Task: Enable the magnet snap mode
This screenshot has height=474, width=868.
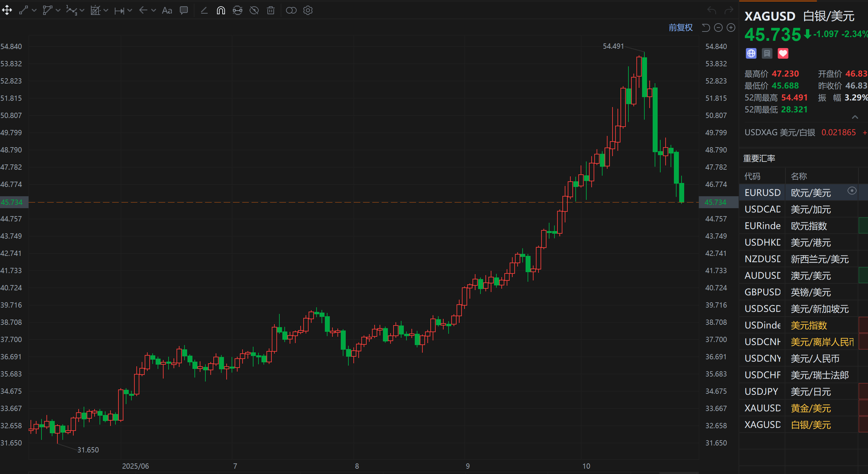Action: (x=221, y=10)
